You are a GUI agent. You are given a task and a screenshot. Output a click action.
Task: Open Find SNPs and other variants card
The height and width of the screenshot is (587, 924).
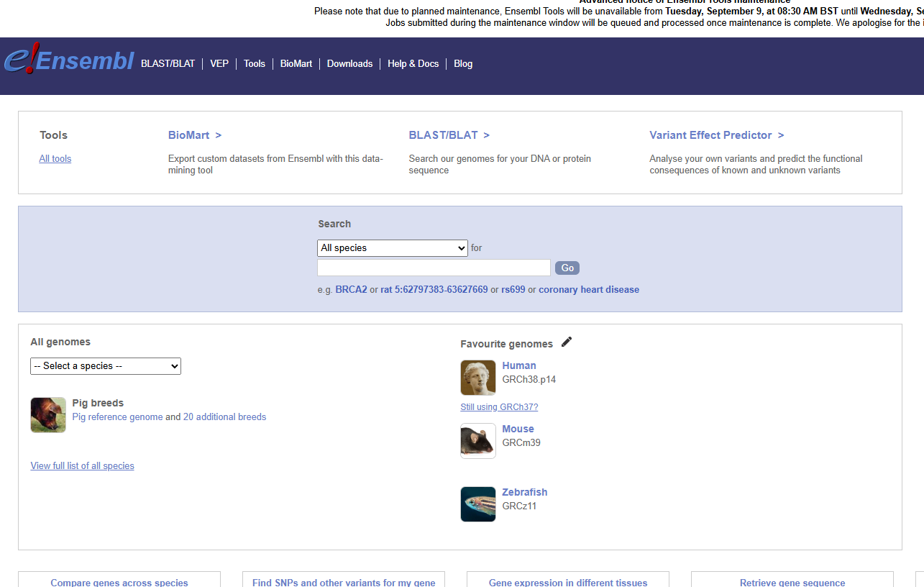click(x=344, y=580)
